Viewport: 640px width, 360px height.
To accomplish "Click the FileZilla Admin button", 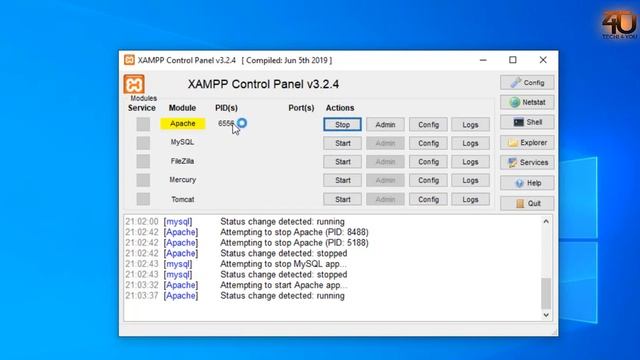I will point(385,162).
